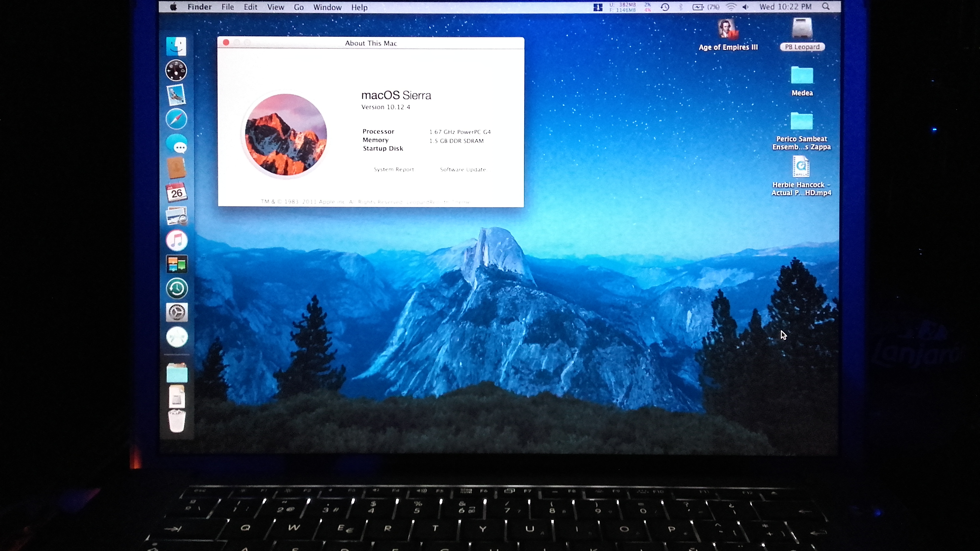Viewport: 980px width, 551px height.
Task: Open the battery status menu
Action: (698, 7)
